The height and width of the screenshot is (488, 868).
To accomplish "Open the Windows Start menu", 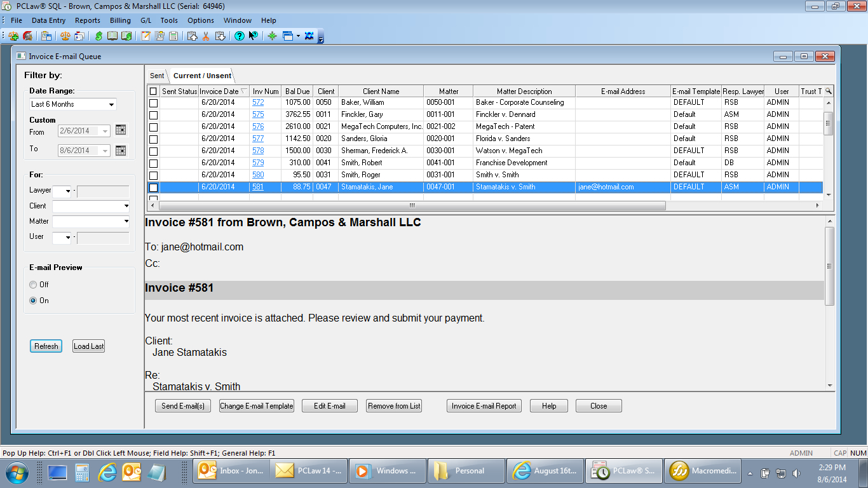I will click(x=17, y=472).
